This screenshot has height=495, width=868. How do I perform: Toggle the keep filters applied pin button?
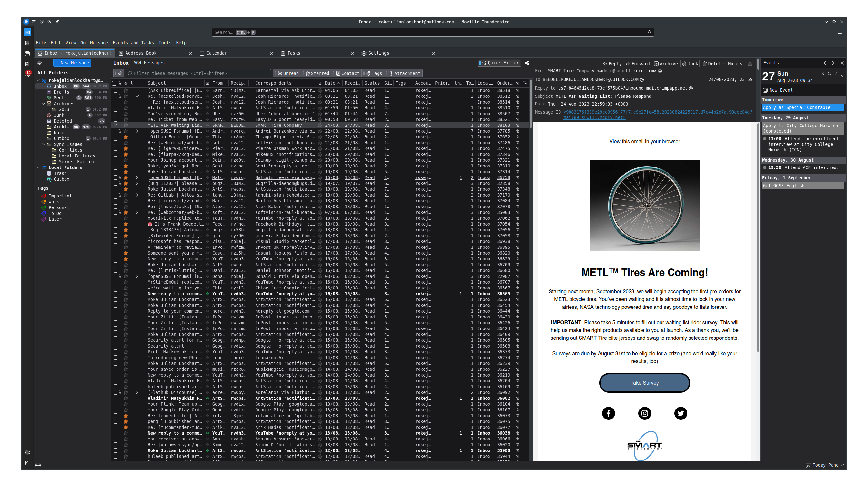pyautogui.click(x=119, y=74)
